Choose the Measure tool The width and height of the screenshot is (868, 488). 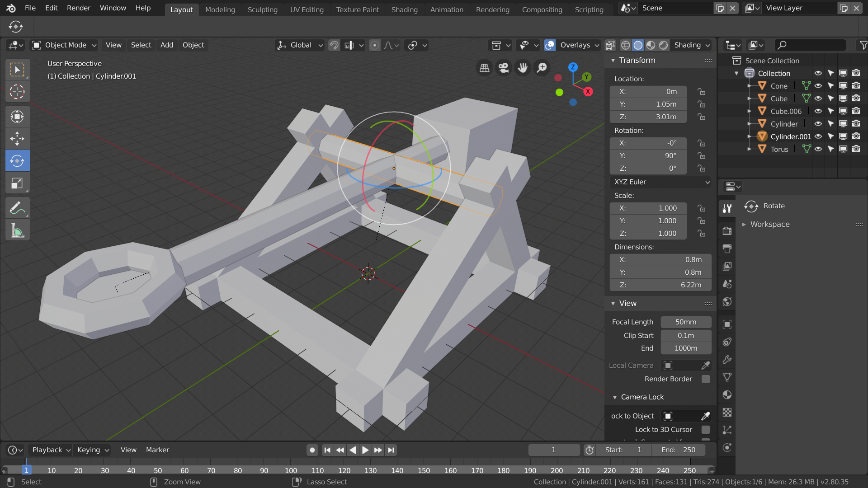coord(17,230)
